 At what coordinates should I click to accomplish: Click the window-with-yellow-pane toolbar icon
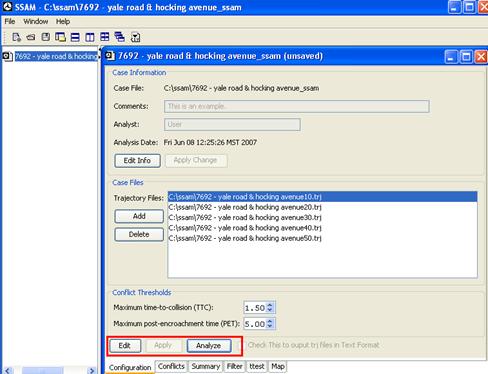(60, 37)
